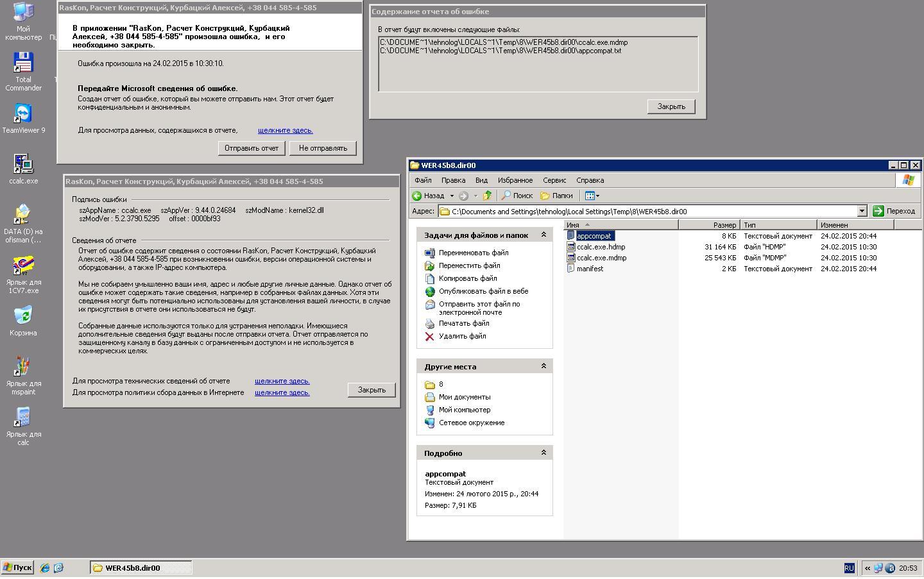
Task: Select the ccalc.exe.hdmp file
Action: (596, 247)
